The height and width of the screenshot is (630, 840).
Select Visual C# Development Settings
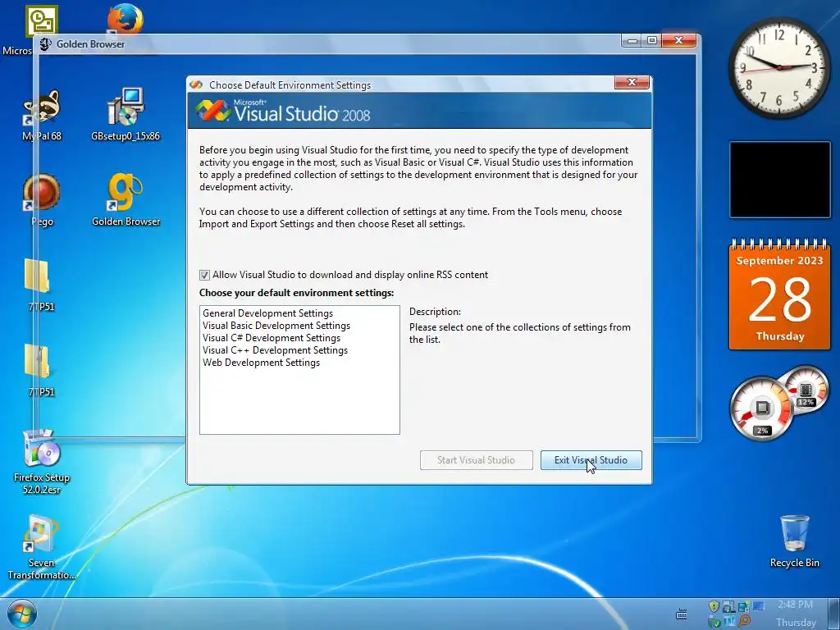[x=272, y=338]
